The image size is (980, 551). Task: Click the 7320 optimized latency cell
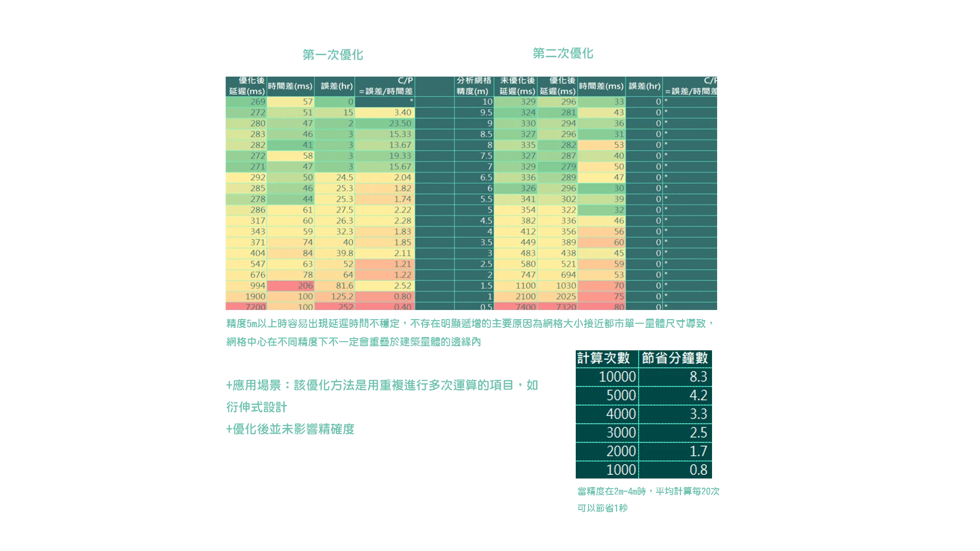tap(557, 307)
